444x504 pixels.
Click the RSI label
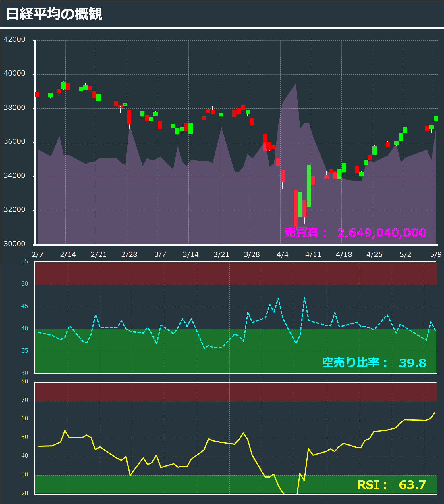click(372, 485)
